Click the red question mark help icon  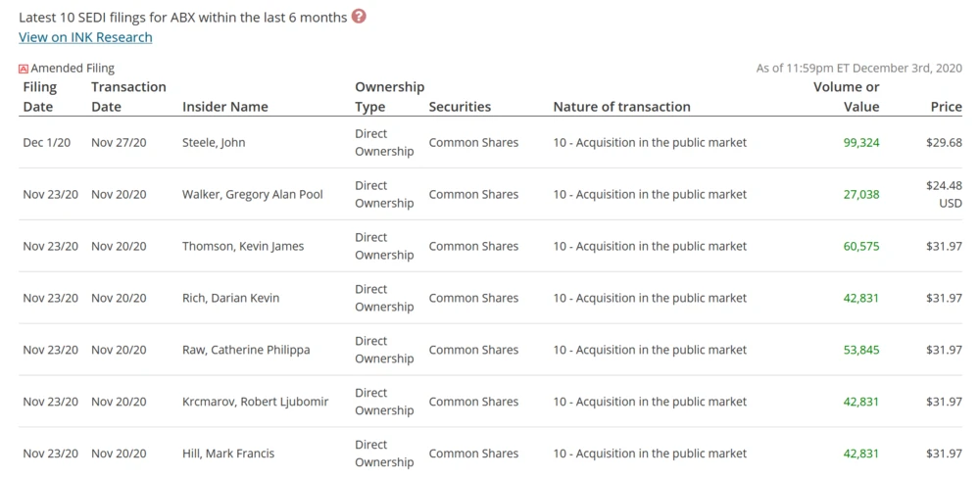coord(359,16)
